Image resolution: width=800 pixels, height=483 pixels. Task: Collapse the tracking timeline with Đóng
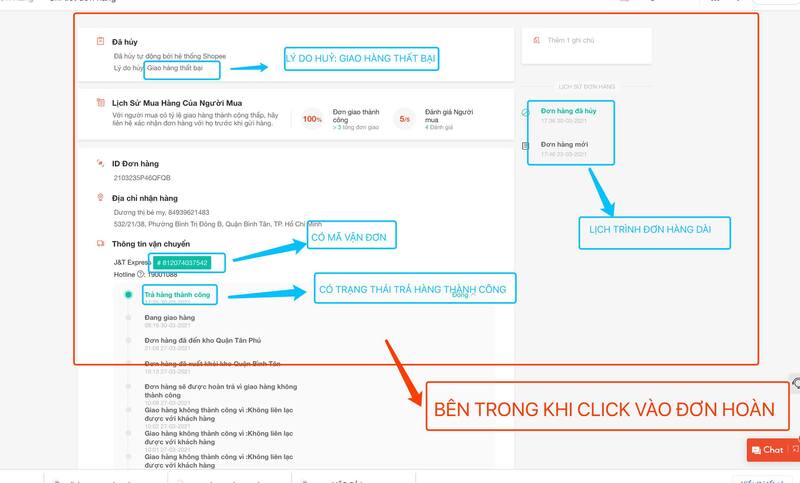pos(462,296)
